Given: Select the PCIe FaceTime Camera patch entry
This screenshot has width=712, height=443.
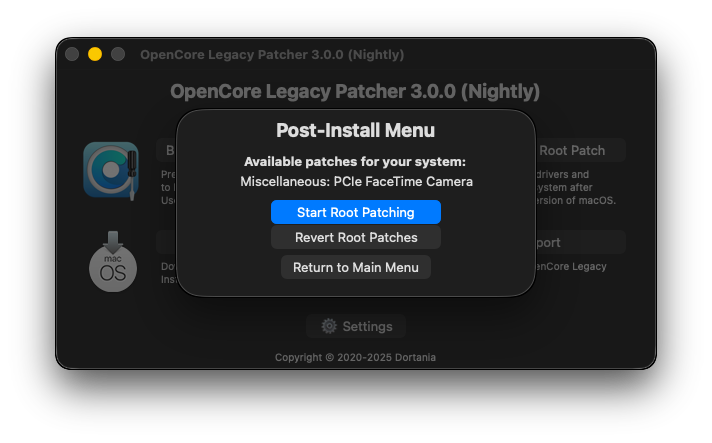Looking at the screenshot, I should click(x=356, y=182).
